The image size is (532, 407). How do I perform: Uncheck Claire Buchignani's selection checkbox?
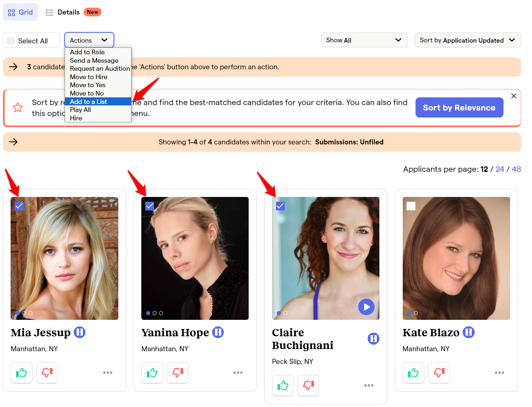[280, 206]
